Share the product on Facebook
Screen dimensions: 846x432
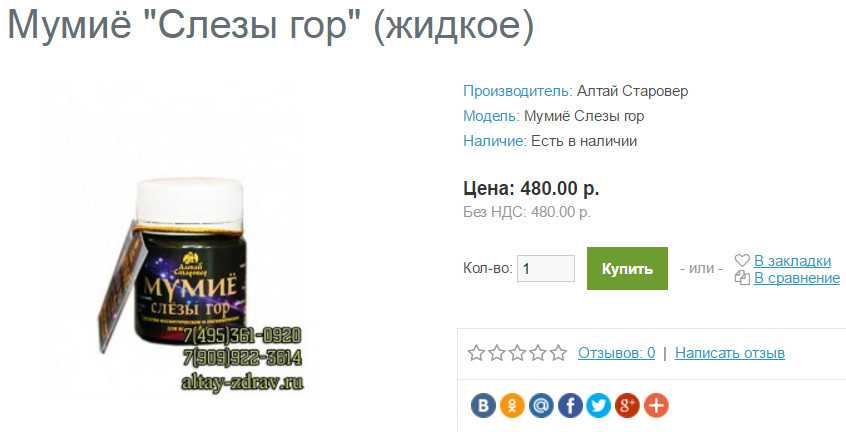[570, 406]
